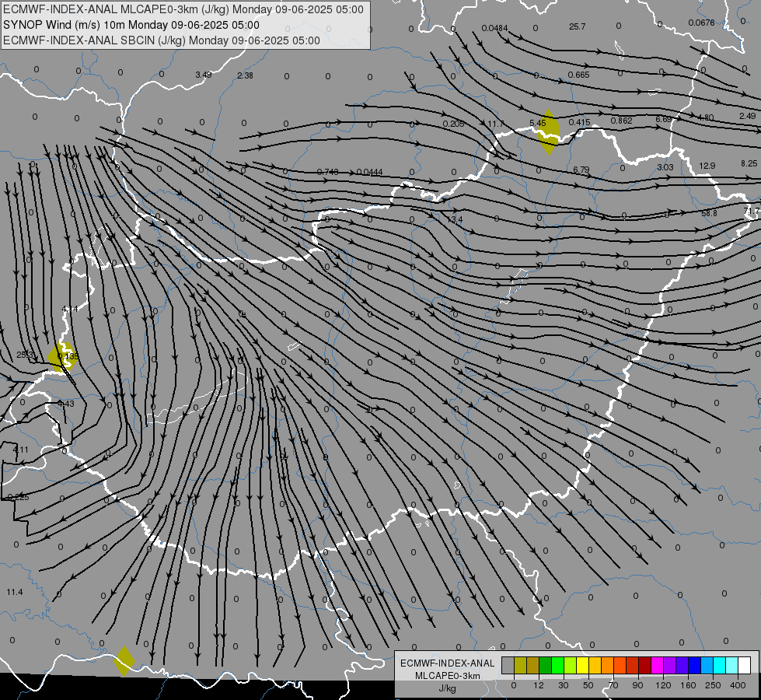
Task: Select the dark red legend swatch
Action: click(645, 665)
